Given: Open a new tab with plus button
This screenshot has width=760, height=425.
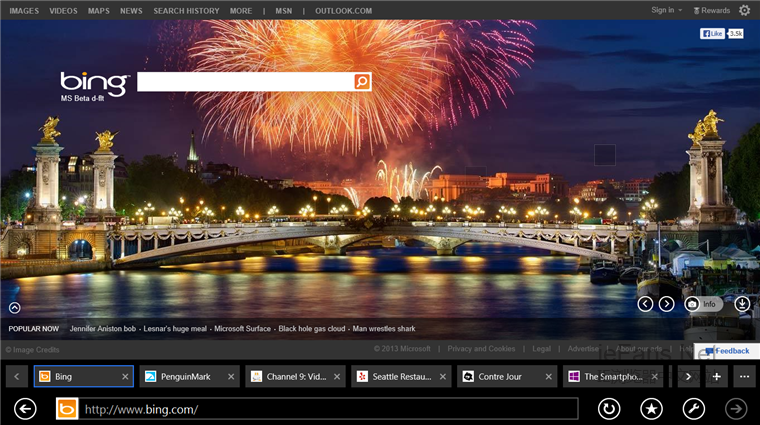Looking at the screenshot, I should pos(716,377).
